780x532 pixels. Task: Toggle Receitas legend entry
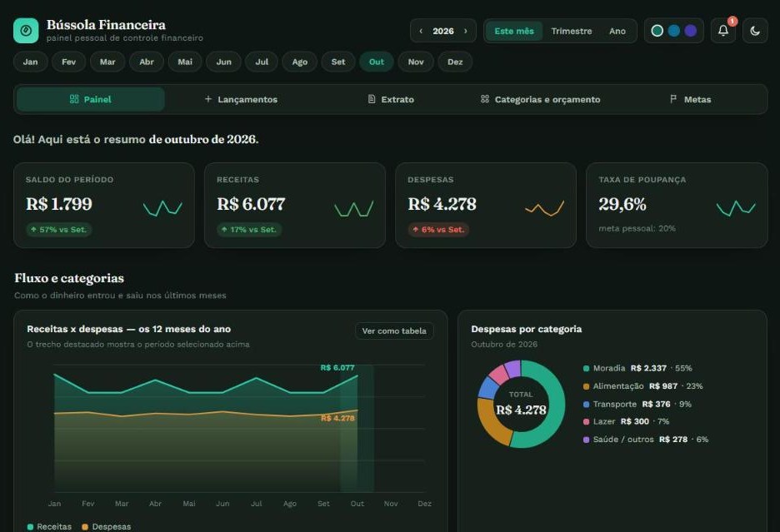pos(49,526)
